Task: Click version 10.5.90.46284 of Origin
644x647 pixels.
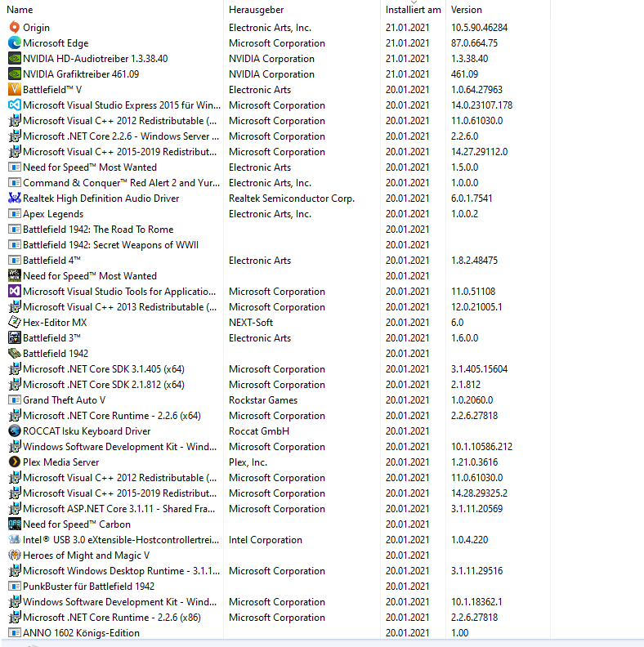Action: 479,28
